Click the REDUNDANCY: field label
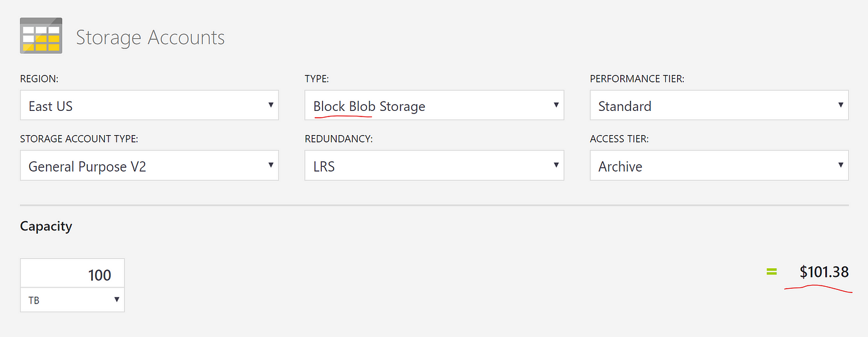Image resolution: width=868 pixels, height=337 pixels. pos(339,139)
